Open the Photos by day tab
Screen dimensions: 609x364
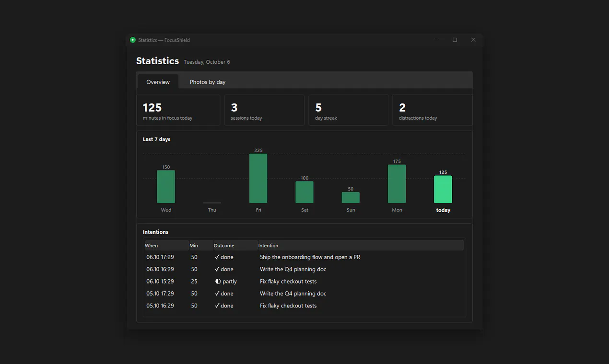point(208,82)
